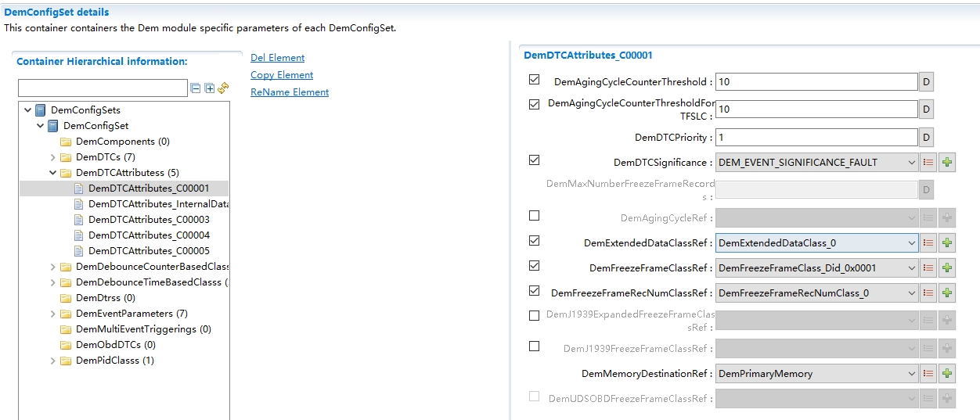
Task: Select DemDTCAttributes_C00003 in the tree
Action: click(x=149, y=220)
